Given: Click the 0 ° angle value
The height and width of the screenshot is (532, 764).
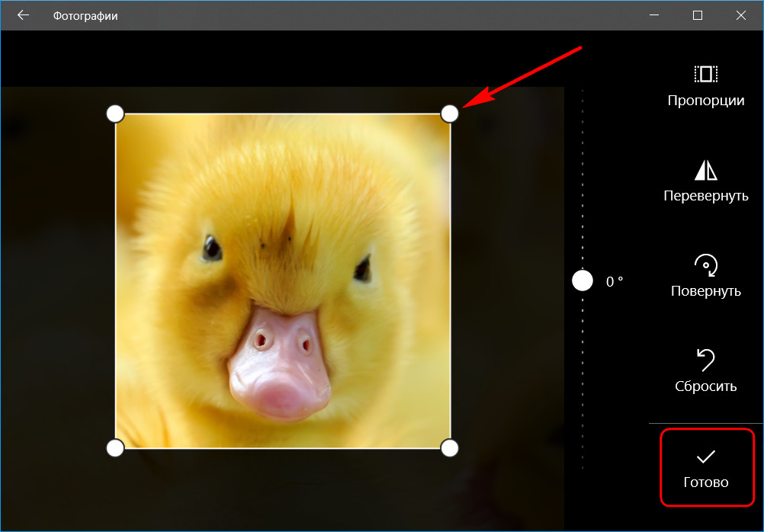Looking at the screenshot, I should [x=615, y=281].
